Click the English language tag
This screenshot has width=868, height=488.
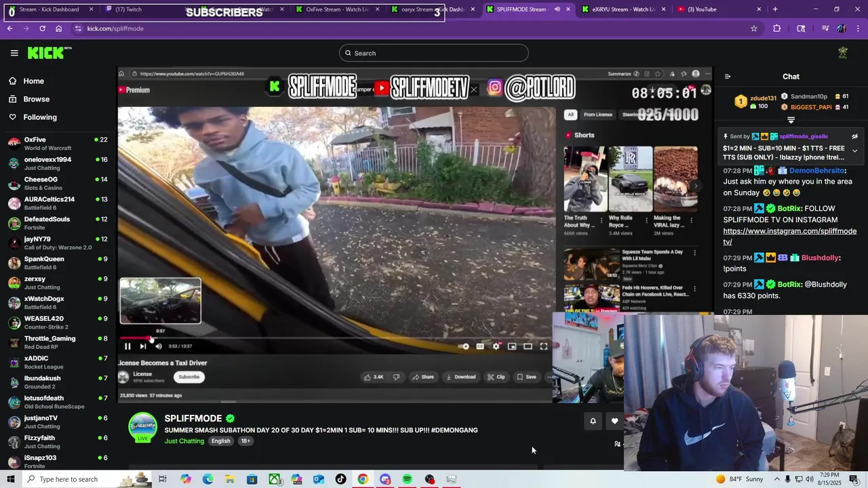(220, 441)
